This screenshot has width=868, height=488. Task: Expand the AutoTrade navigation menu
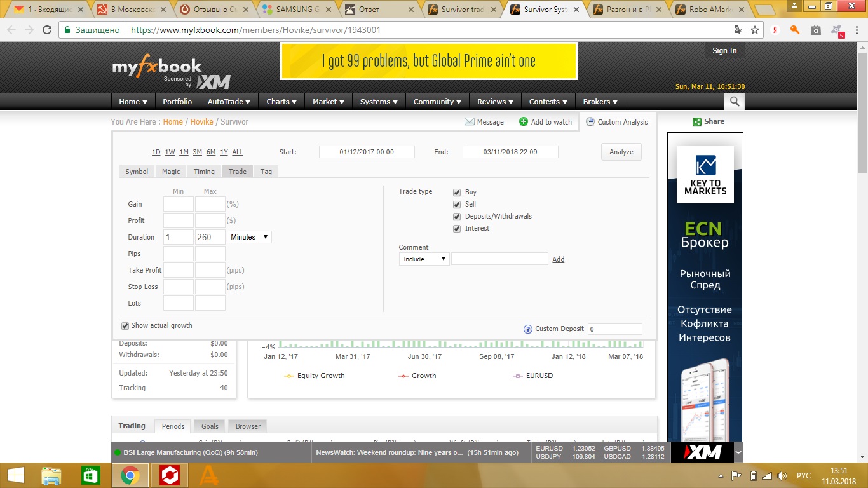(229, 102)
